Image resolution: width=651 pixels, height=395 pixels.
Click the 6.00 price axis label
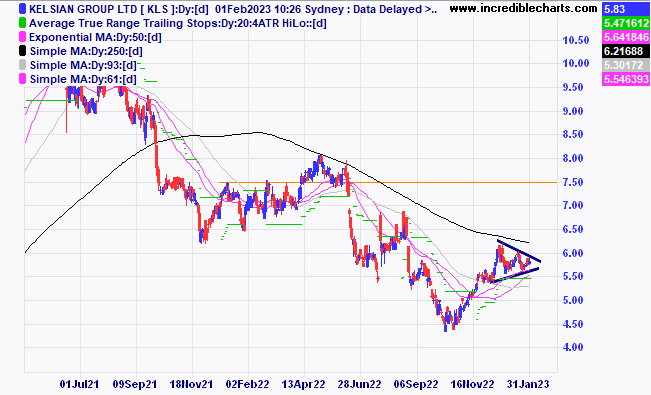tap(573, 253)
